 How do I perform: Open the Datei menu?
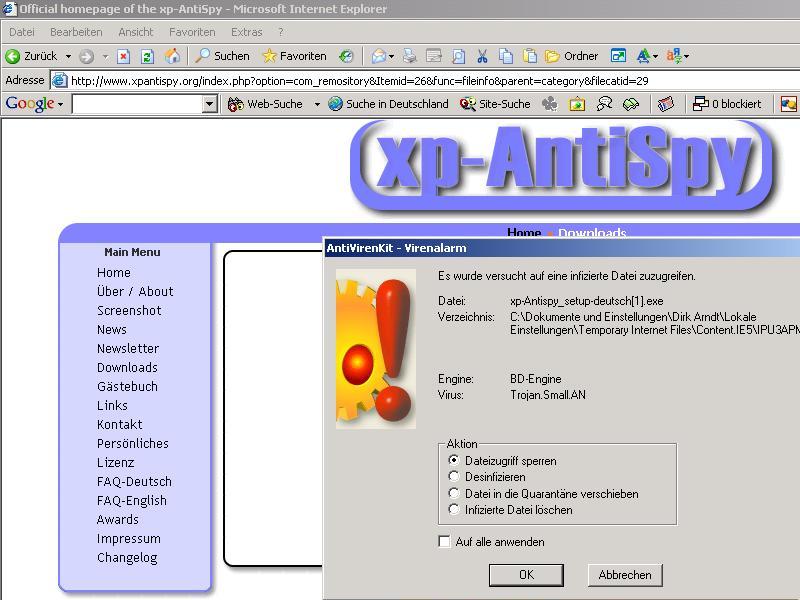click(x=22, y=32)
